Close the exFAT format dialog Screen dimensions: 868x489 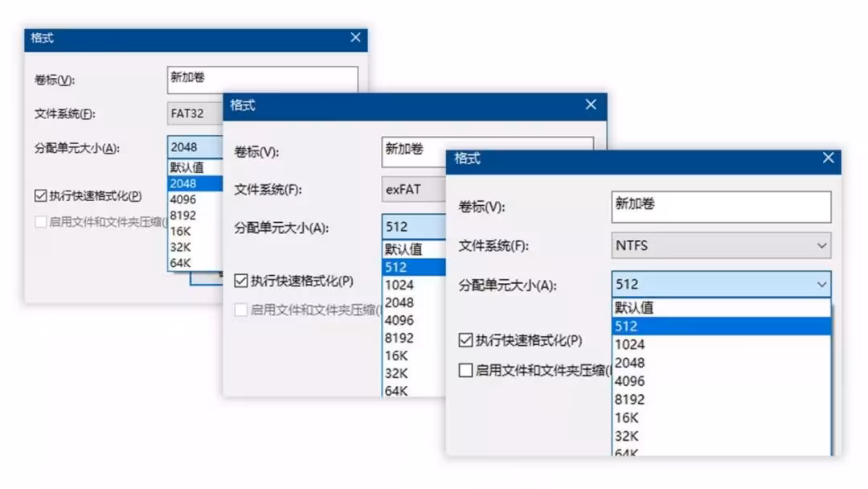click(591, 105)
